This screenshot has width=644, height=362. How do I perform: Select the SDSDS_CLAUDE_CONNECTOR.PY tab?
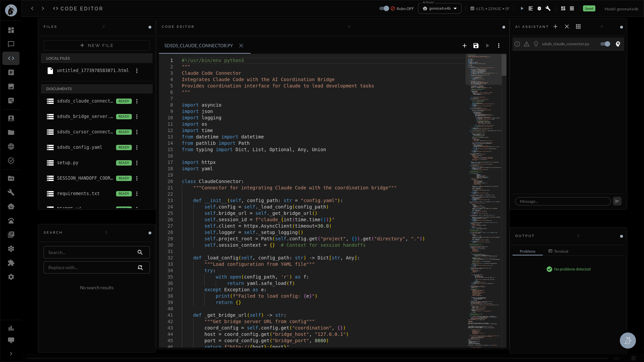pos(199,46)
